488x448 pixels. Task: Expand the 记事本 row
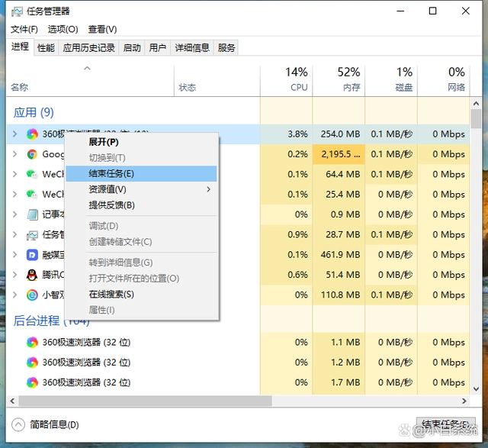(14, 214)
